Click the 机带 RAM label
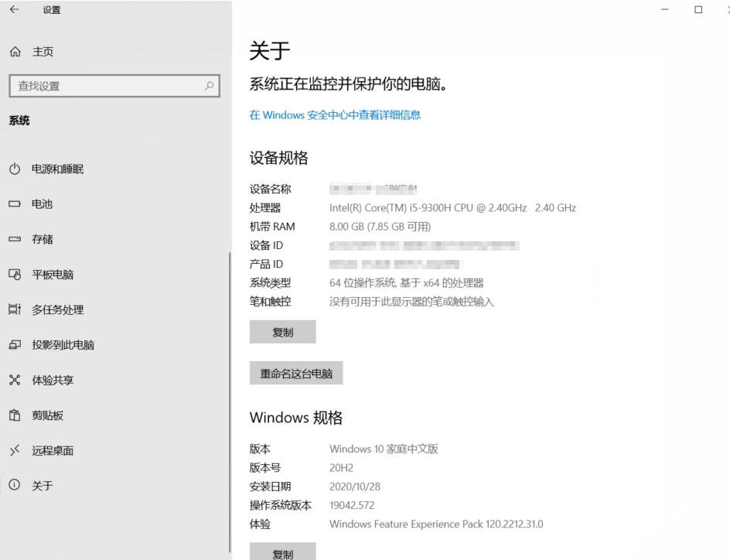 coord(272,227)
